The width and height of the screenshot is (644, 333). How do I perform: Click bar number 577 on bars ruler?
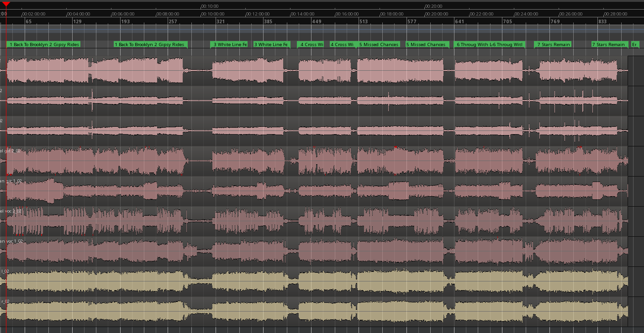point(412,21)
